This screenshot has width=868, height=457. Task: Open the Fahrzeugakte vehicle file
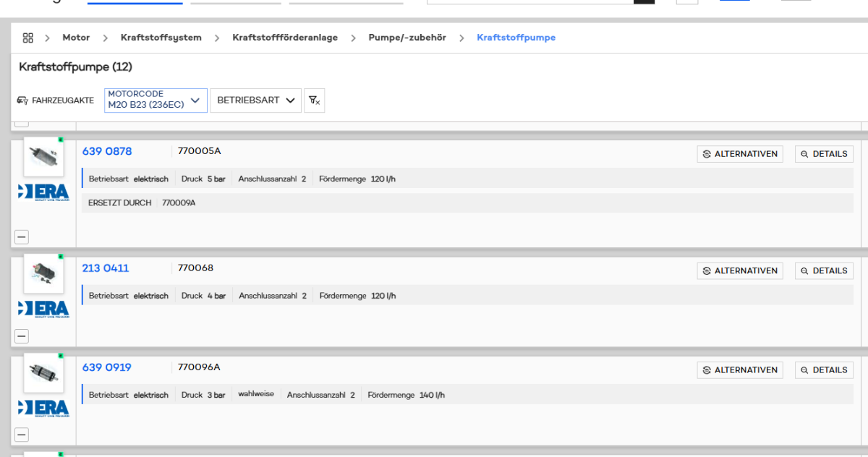point(55,101)
